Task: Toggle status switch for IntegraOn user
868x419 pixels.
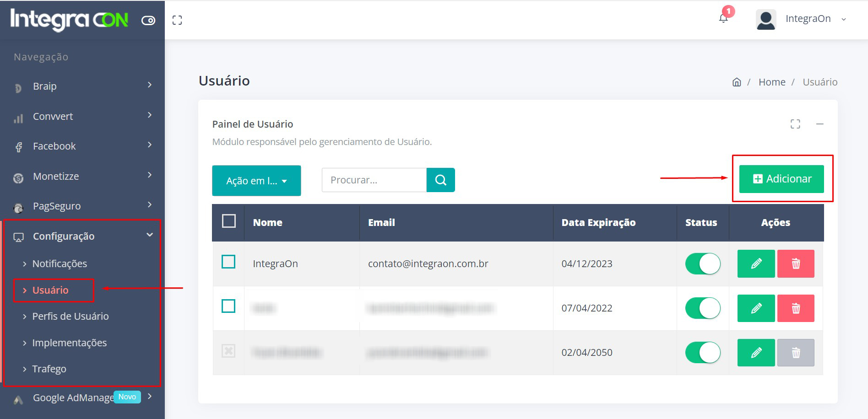Action: tap(702, 263)
